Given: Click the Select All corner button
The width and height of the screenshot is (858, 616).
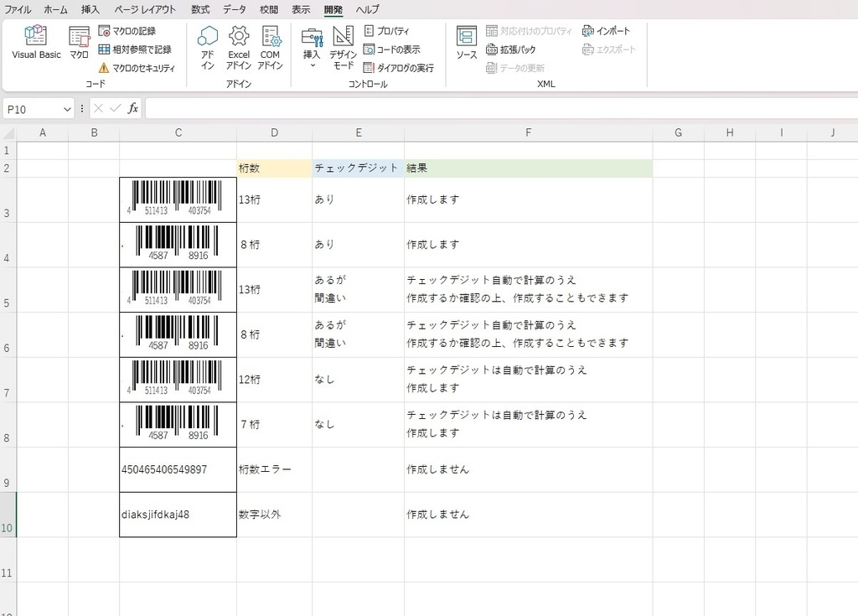Looking at the screenshot, I should coord(8,132).
